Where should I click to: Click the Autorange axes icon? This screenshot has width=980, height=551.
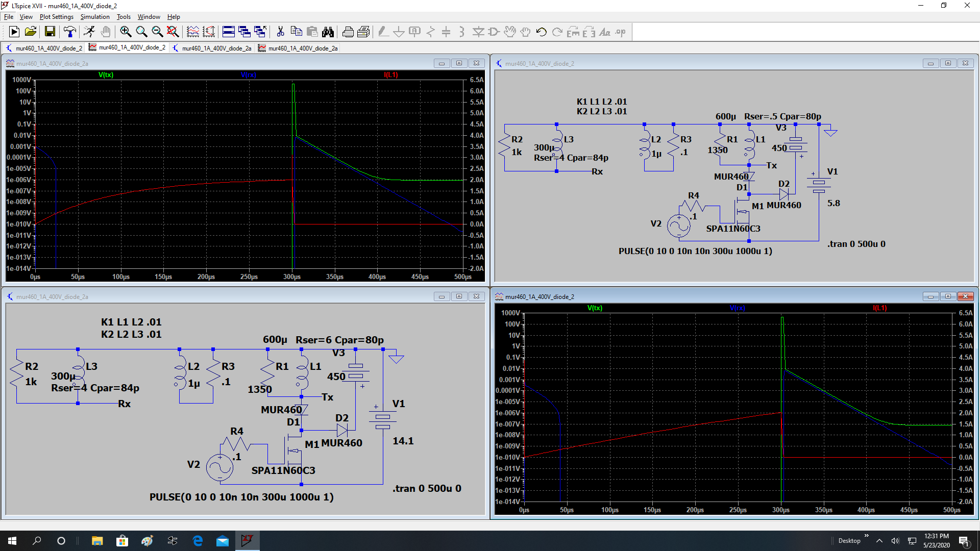(x=209, y=32)
